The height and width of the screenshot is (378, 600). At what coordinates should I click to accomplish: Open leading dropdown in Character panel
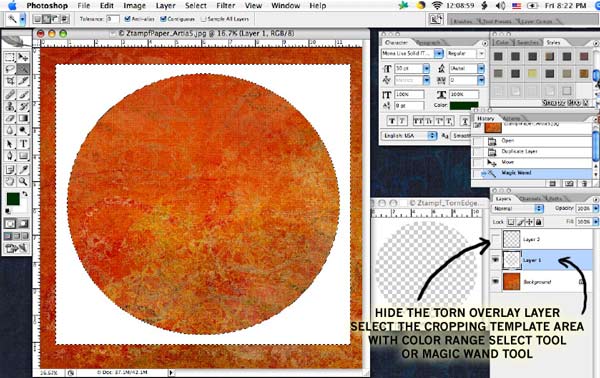pos(481,68)
